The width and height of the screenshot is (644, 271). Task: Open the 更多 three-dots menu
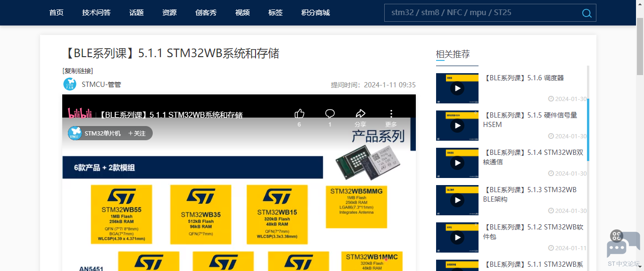[391, 113]
